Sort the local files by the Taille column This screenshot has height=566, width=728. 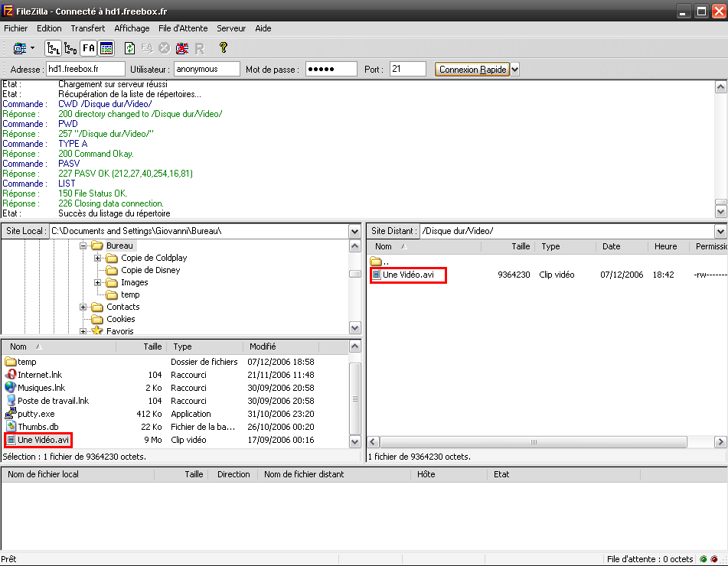pos(141,346)
